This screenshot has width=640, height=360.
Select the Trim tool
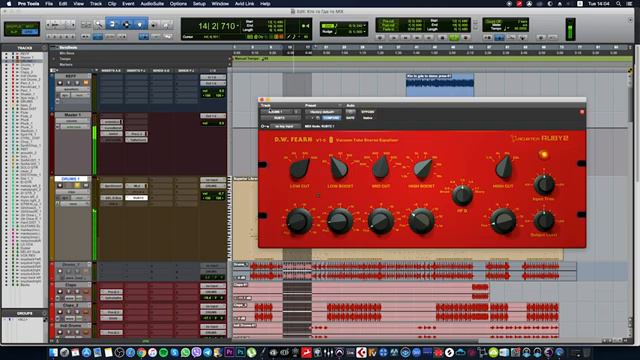click(x=112, y=24)
